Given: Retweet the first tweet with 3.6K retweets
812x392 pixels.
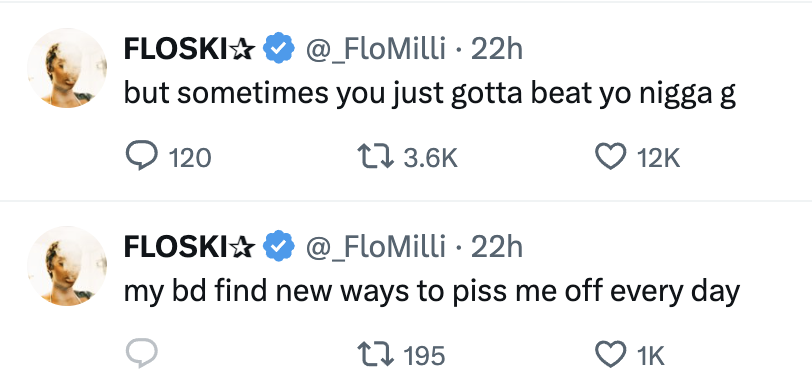Looking at the screenshot, I should click(x=376, y=156).
